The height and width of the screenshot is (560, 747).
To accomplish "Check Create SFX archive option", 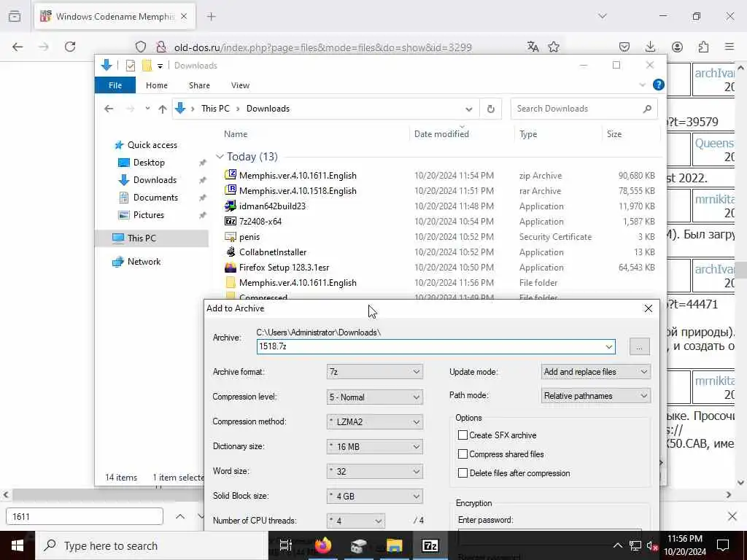I will point(462,435).
